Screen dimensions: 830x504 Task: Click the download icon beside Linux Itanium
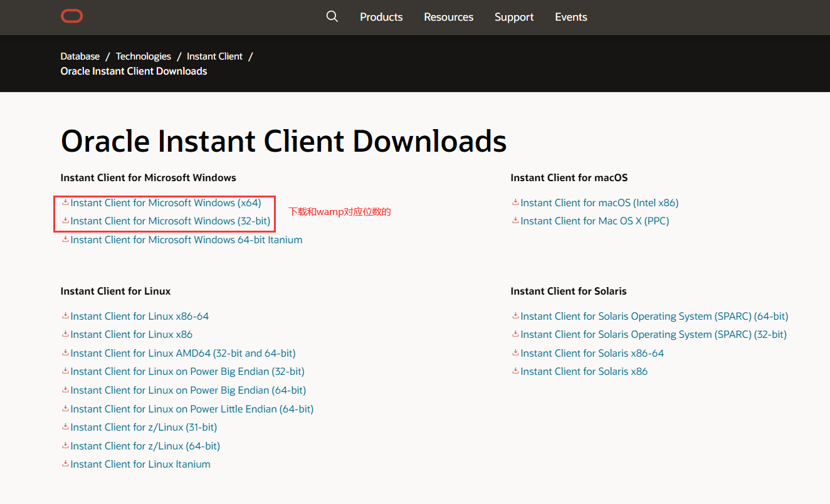[x=65, y=464]
